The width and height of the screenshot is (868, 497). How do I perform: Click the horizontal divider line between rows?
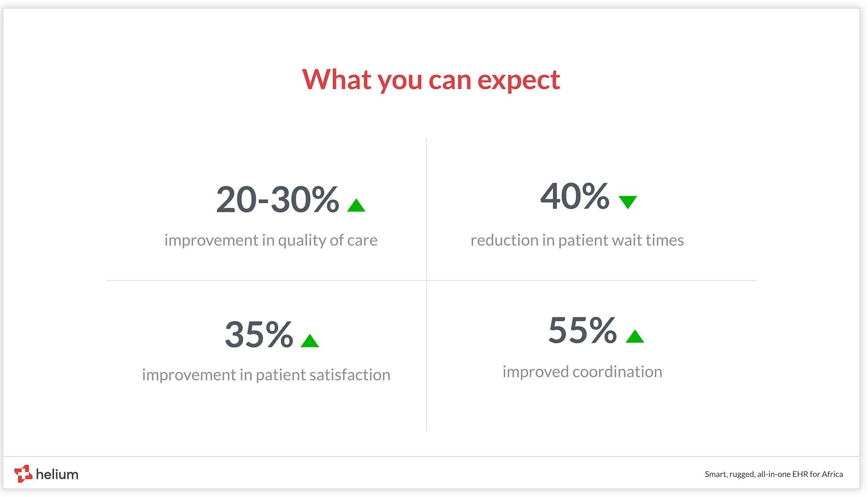[431, 280]
